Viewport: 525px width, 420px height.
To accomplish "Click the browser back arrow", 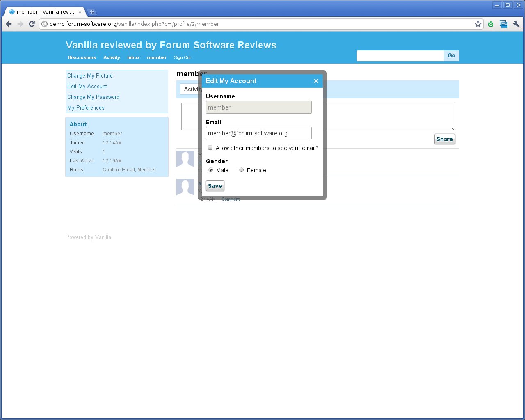I will pyautogui.click(x=9, y=24).
